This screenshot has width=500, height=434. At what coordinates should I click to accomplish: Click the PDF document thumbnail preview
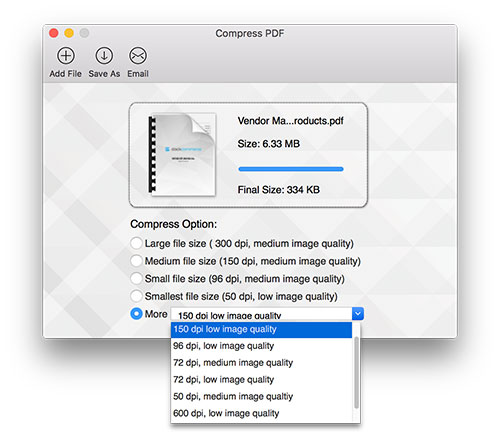click(182, 154)
